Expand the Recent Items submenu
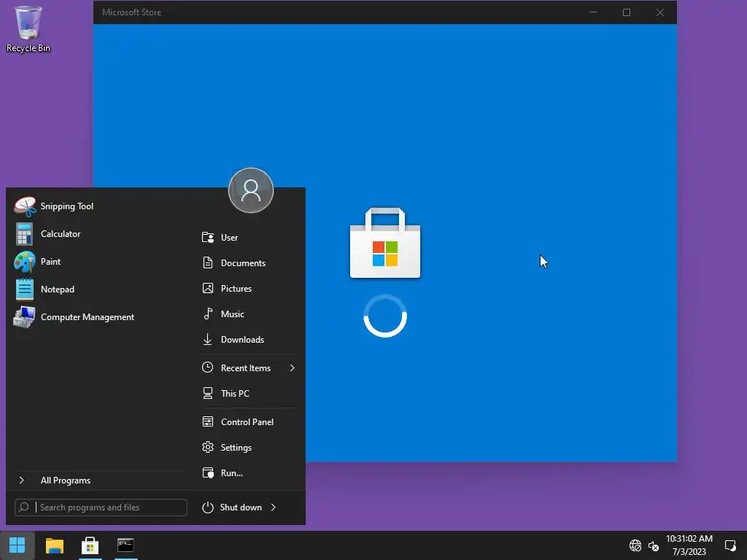This screenshot has height=560, width=747. pos(249,368)
